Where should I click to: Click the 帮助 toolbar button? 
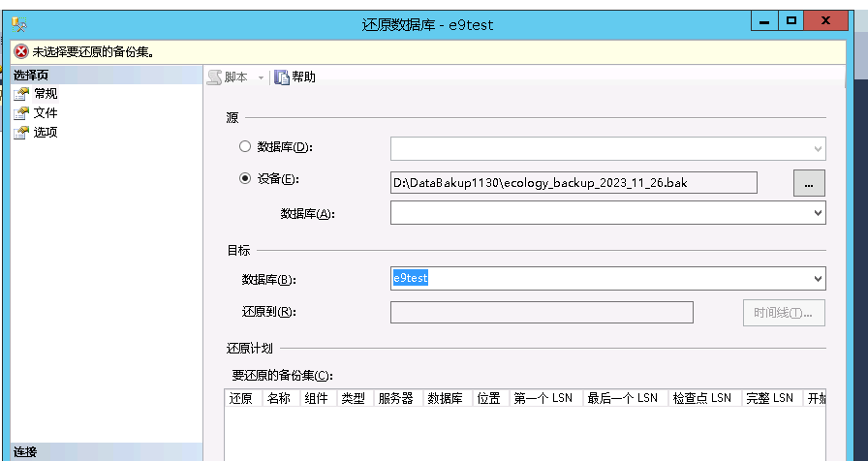coord(295,77)
